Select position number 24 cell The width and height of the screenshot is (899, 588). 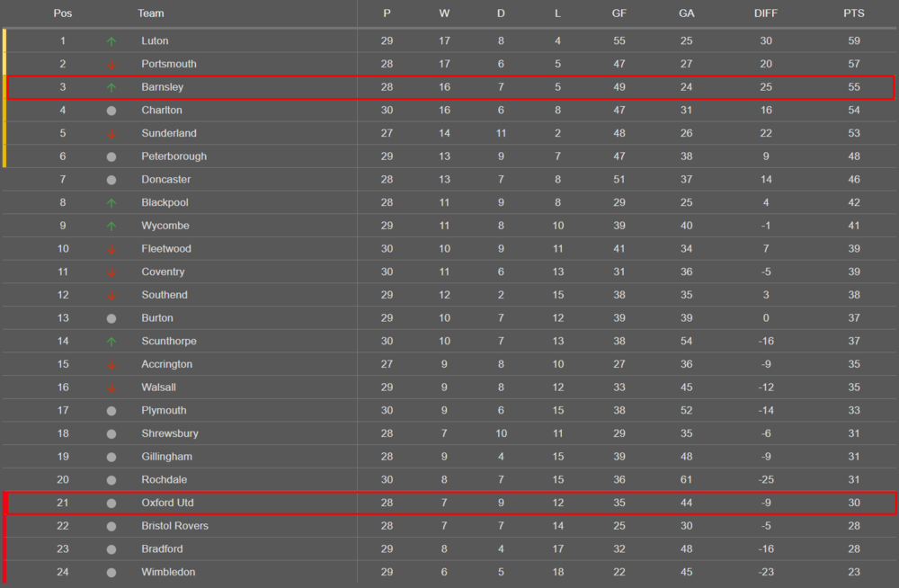point(63,571)
